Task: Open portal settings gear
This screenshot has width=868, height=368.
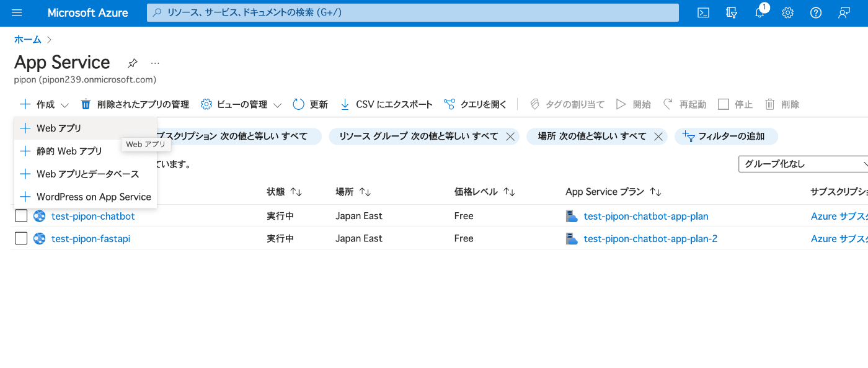Action: pos(788,13)
